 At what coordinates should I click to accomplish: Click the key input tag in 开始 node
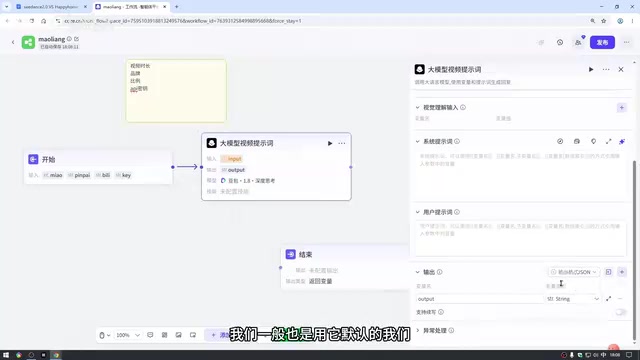click(123, 176)
